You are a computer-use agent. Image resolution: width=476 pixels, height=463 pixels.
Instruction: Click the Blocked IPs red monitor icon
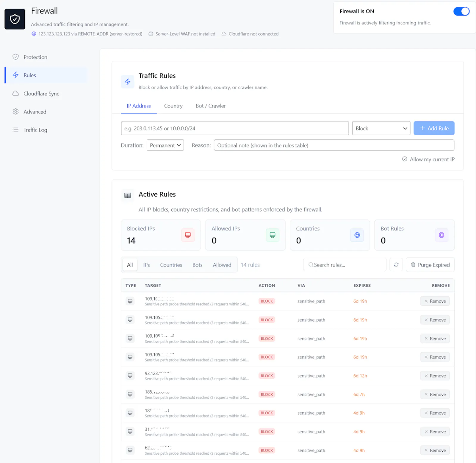(x=188, y=235)
